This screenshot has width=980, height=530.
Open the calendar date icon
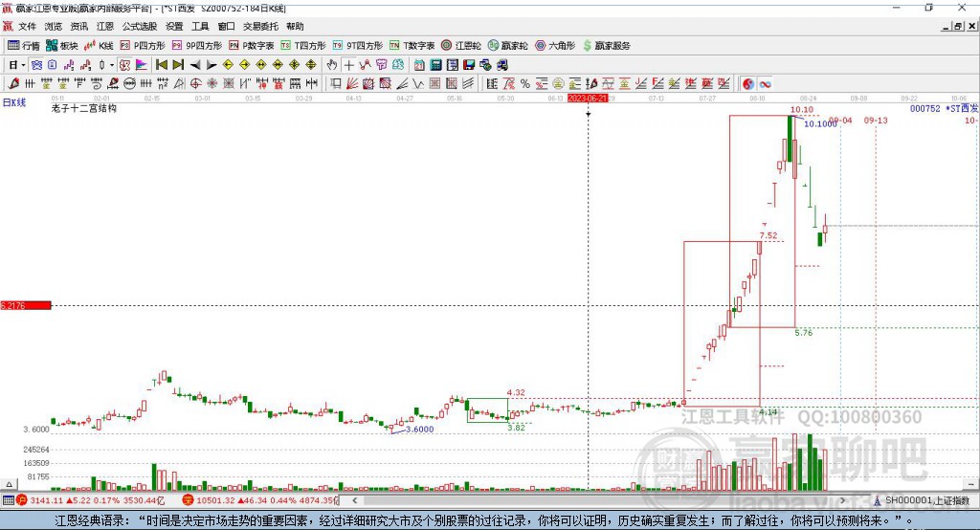(x=419, y=65)
